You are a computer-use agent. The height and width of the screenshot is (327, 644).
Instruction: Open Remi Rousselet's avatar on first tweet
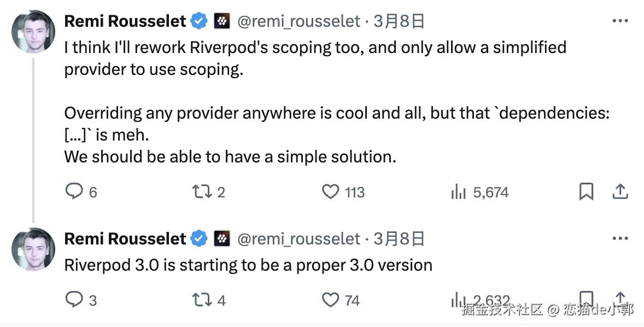pos(33,31)
